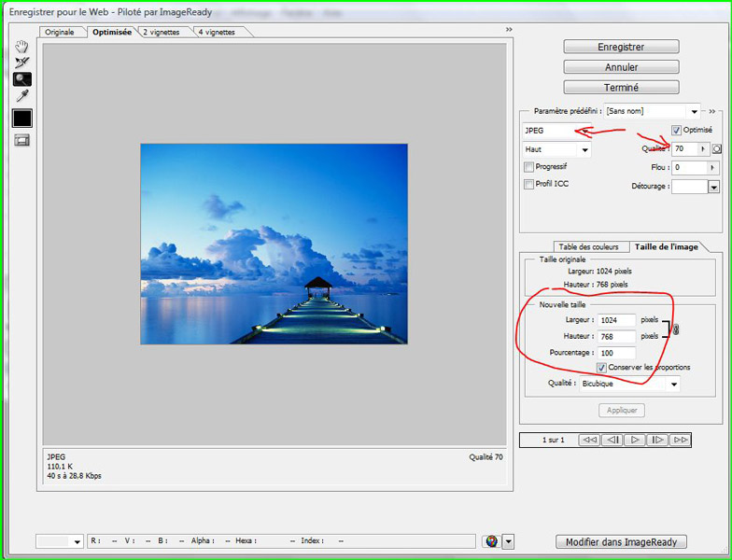
Task: Enable the Progressif checkbox
Action: (529, 167)
